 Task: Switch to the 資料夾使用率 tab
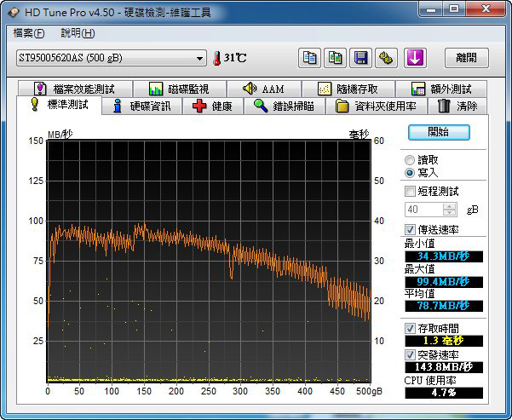(377, 106)
